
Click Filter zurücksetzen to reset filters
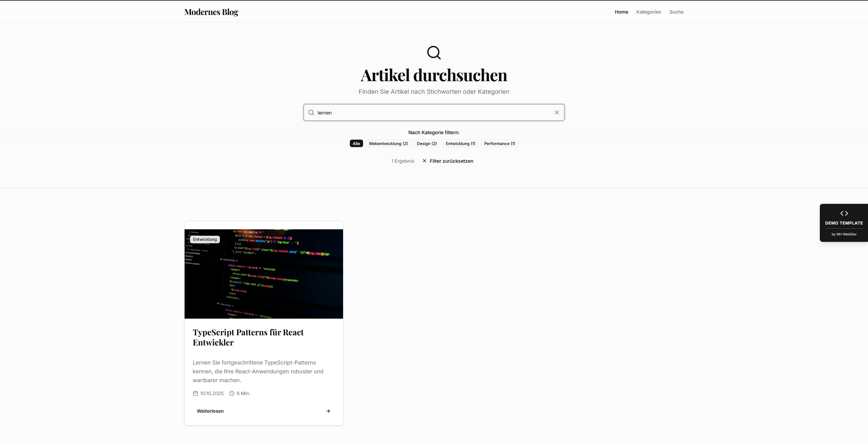click(x=451, y=161)
